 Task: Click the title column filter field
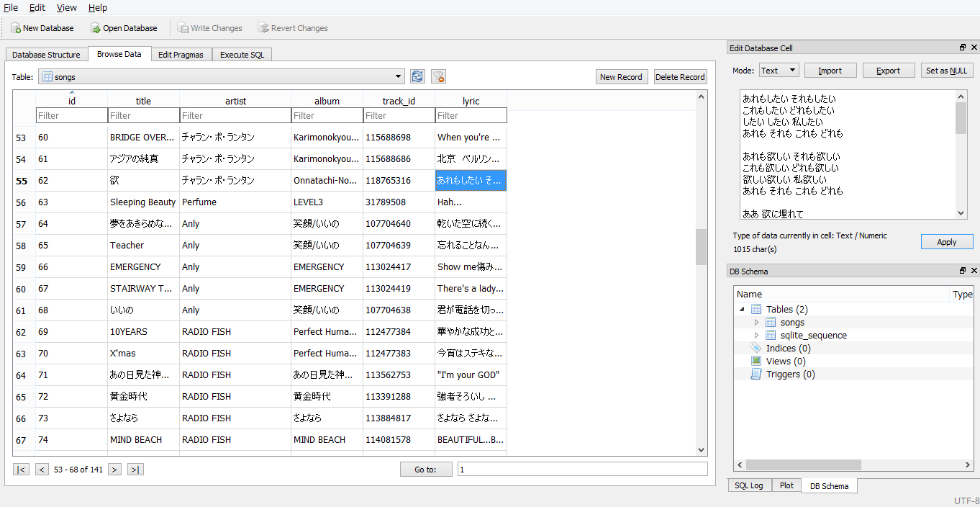click(144, 115)
